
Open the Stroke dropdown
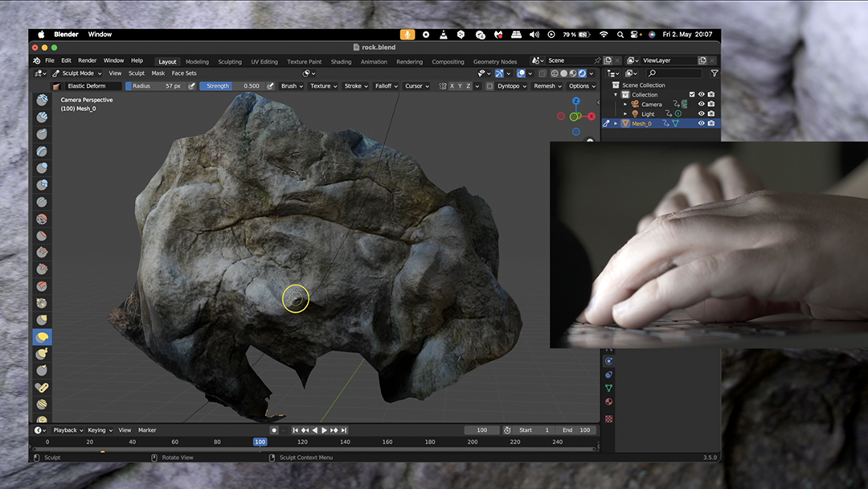point(356,86)
